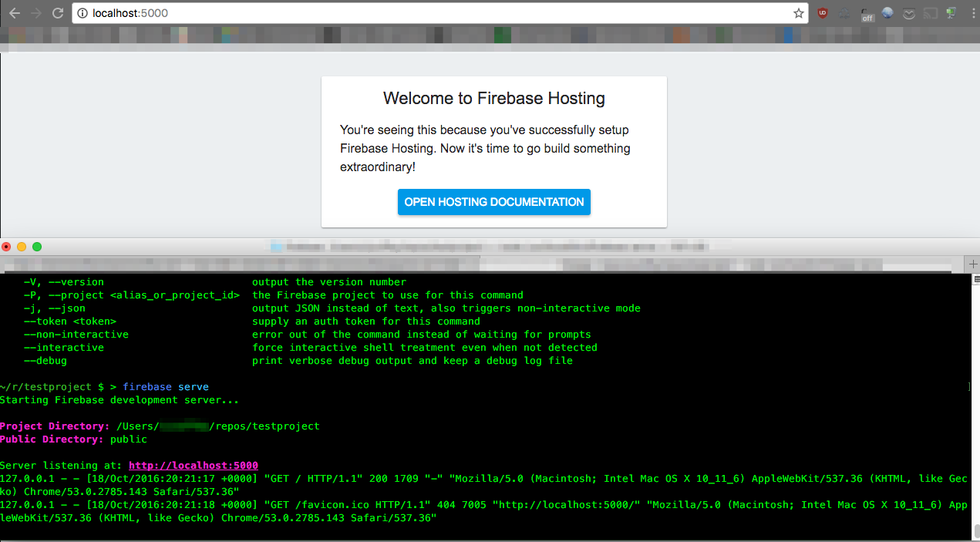Viewport: 980px width, 542px height.
Task: Click the '--debug' option in terminal
Action: click(45, 361)
